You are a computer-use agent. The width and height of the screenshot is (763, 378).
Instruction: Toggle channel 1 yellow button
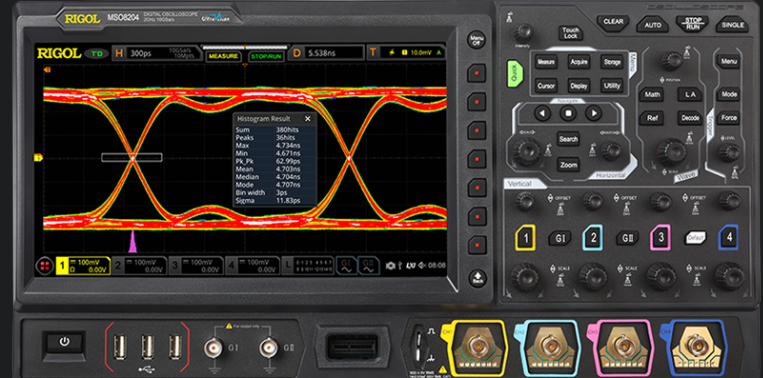click(x=525, y=238)
